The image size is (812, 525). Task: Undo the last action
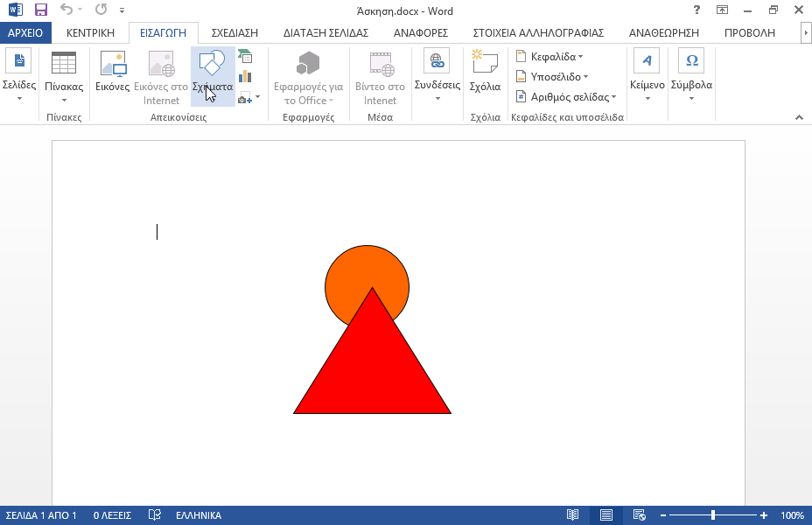tap(66, 10)
